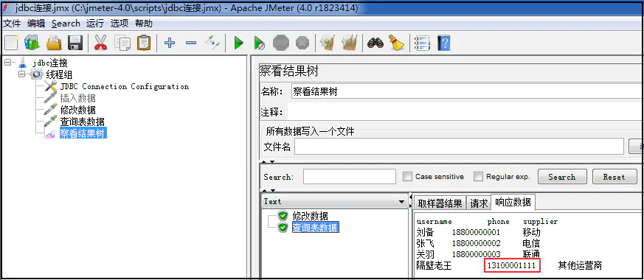Viewport: 644px width, 280px height.
Task: Collapse the 线程组 tree node
Action: pos(22,74)
